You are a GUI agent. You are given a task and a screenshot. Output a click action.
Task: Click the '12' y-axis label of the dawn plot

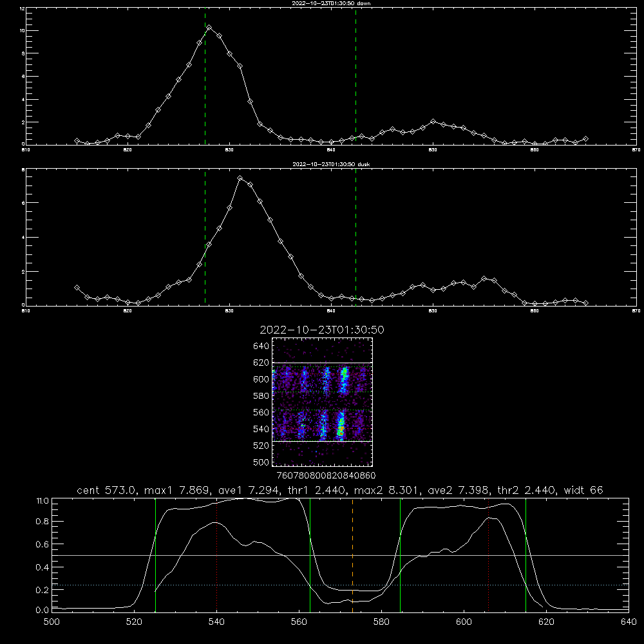coord(23,8)
